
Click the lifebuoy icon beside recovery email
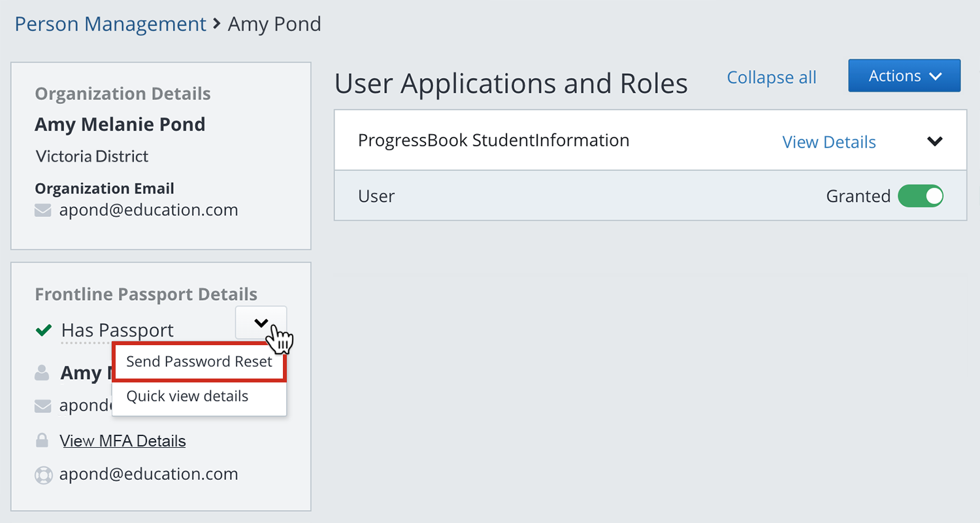(43, 475)
